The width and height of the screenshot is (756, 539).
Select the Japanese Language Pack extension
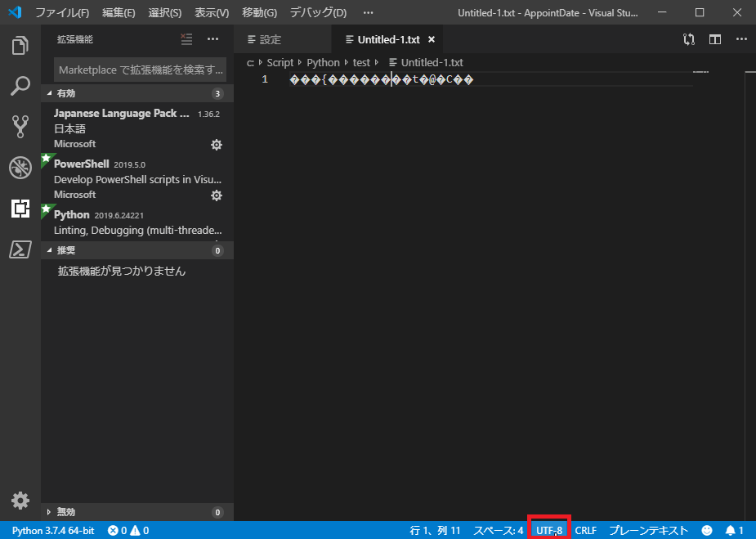[137, 128]
